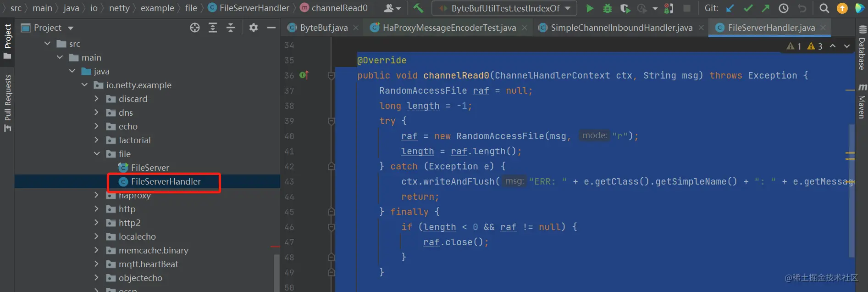
Task: Select the localecho package
Action: click(137, 236)
